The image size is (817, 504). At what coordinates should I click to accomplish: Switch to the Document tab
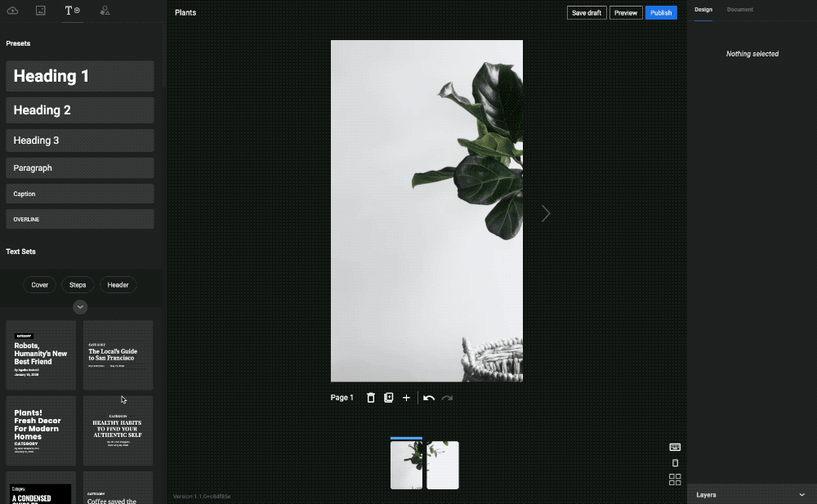coord(740,10)
